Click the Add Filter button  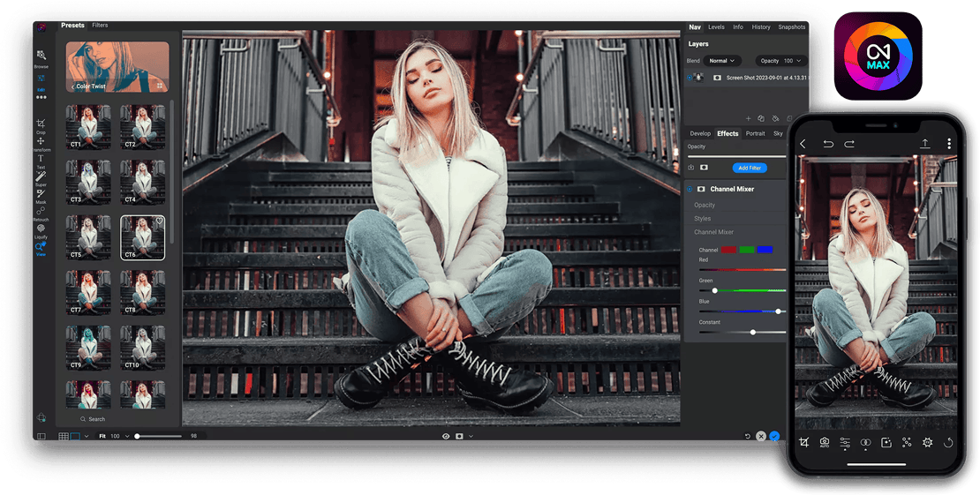(749, 168)
